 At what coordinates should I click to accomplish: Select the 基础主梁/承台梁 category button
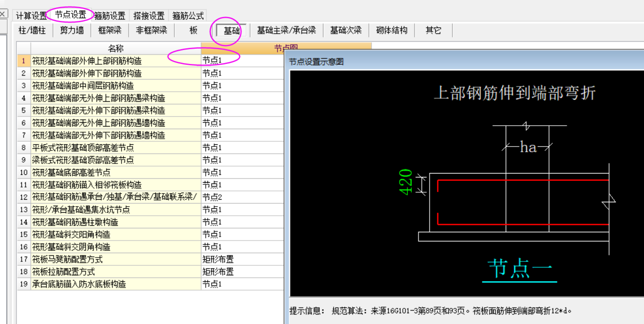(286, 30)
